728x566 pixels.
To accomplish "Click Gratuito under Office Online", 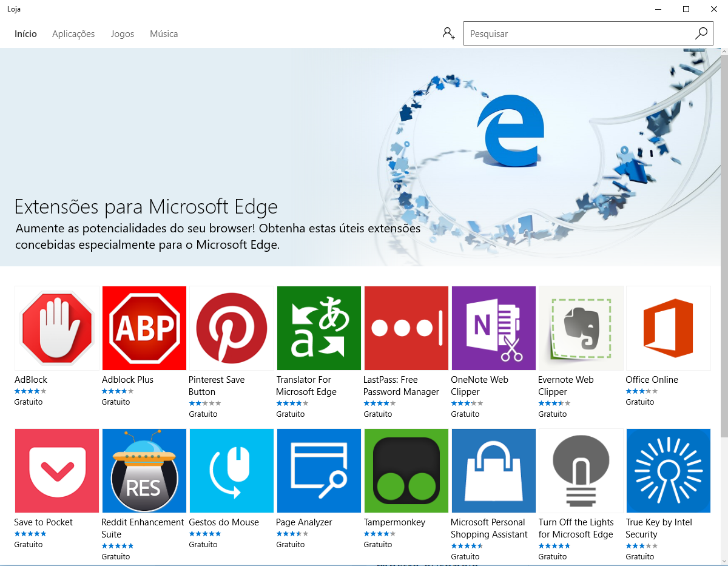I will (640, 402).
